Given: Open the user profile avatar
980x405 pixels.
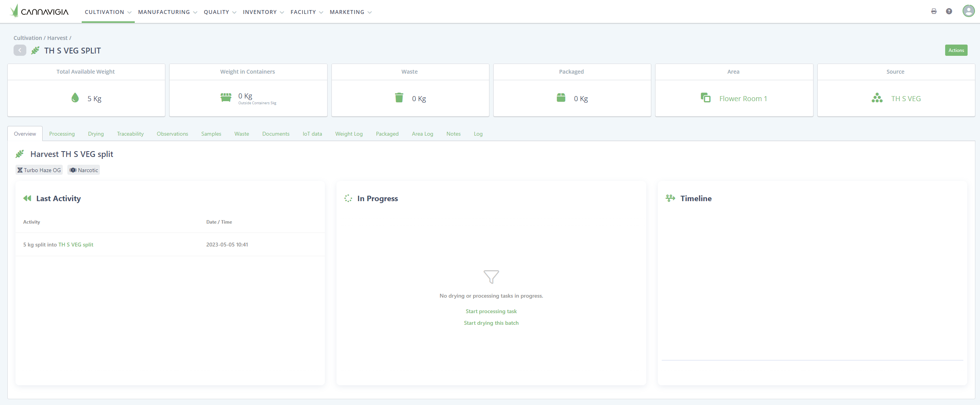Looking at the screenshot, I should tap(968, 11).
